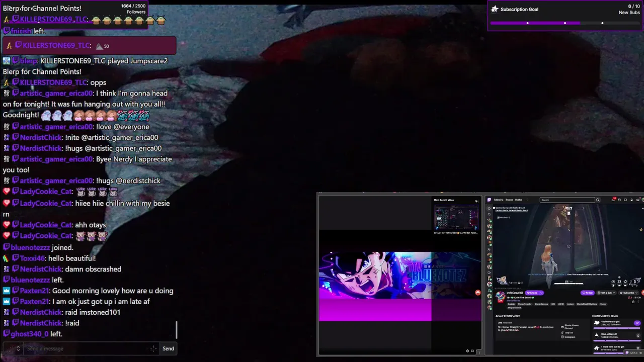Click KILLERSTONE69_TLC in the 'opps' message
Viewport: 644px width, 362px height.
[x=53, y=82]
